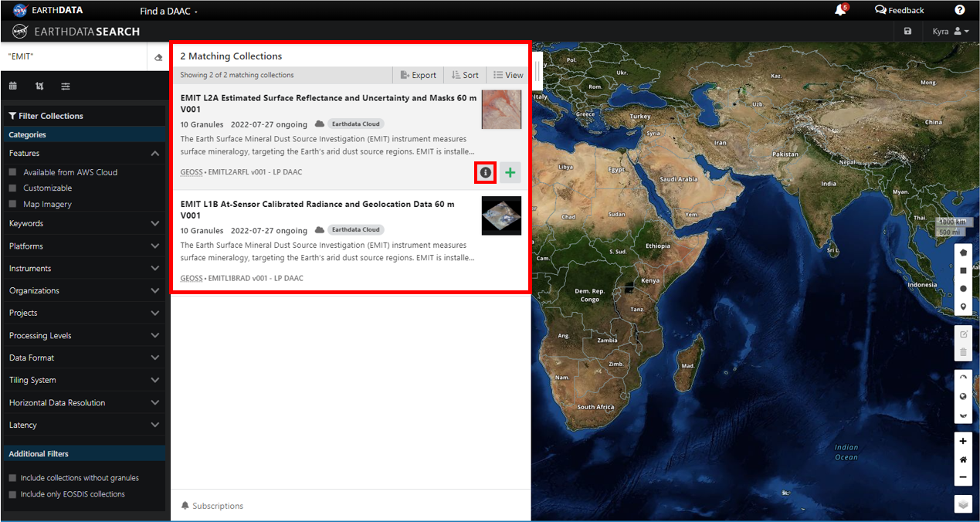Select the rectangle drawing tool on map
This screenshot has width=980, height=522.
(x=963, y=271)
